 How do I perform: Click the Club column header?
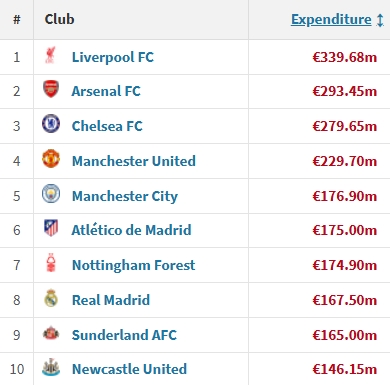60,19
